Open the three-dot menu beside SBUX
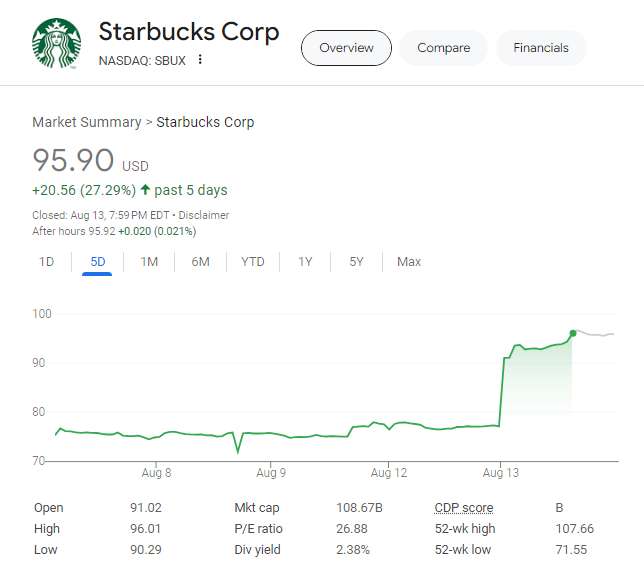The image size is (644, 573). click(200, 59)
